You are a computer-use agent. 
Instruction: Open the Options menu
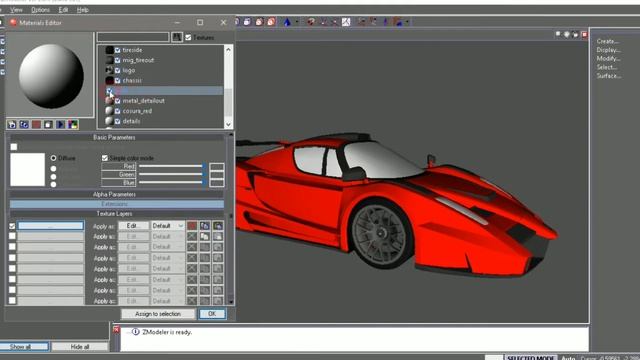click(x=40, y=9)
